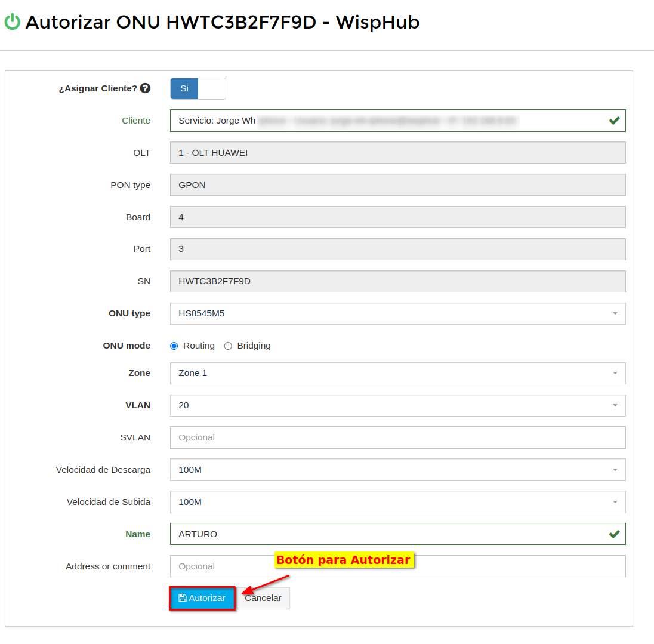
Task: Click the Cliente service input field
Action: tap(397, 121)
